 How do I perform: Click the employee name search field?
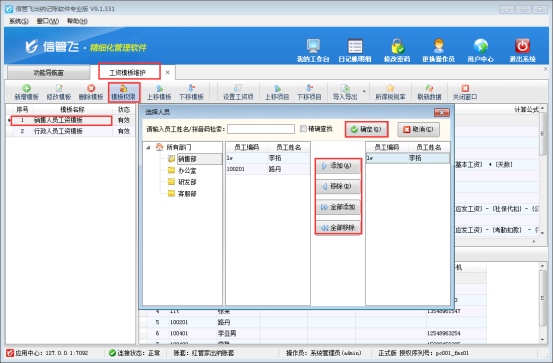click(x=261, y=129)
